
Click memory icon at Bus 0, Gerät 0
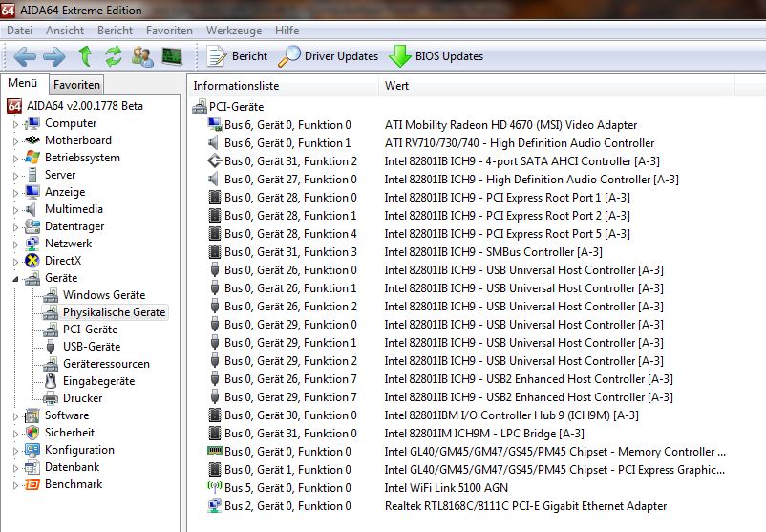tap(215, 451)
